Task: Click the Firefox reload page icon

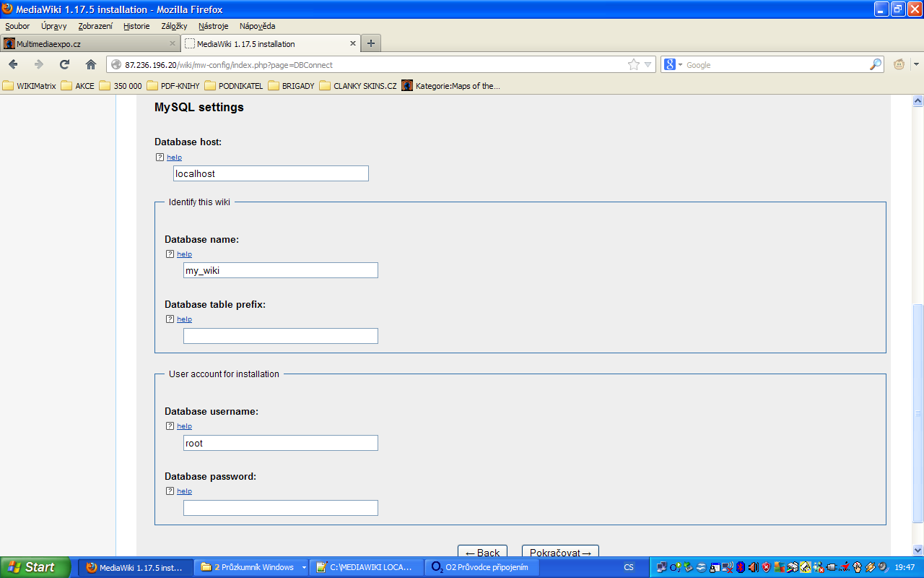Action: click(x=64, y=64)
